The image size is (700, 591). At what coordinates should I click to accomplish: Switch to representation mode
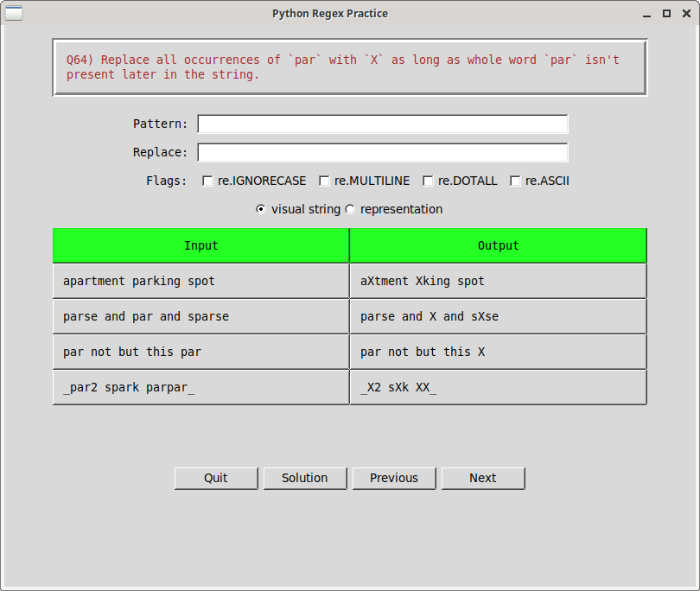[x=350, y=209]
